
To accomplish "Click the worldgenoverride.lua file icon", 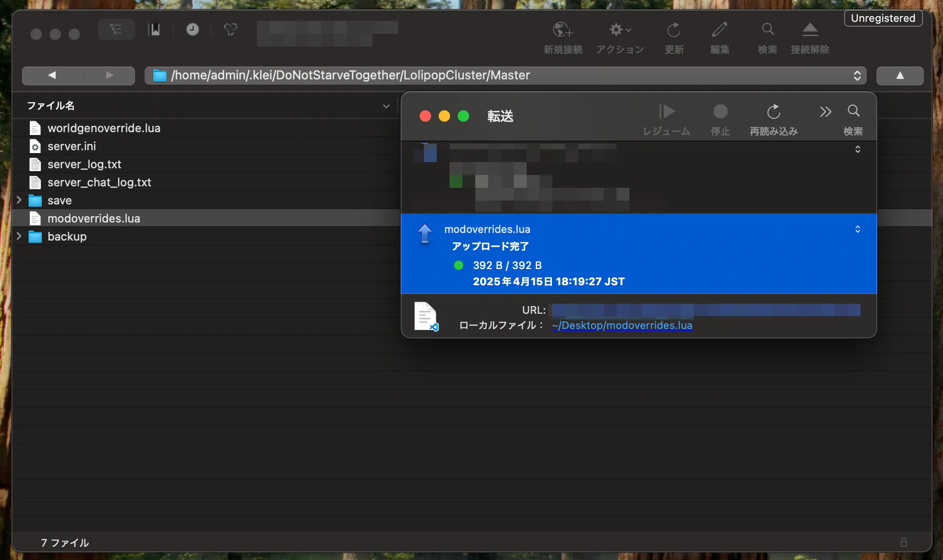I will pos(35,128).
